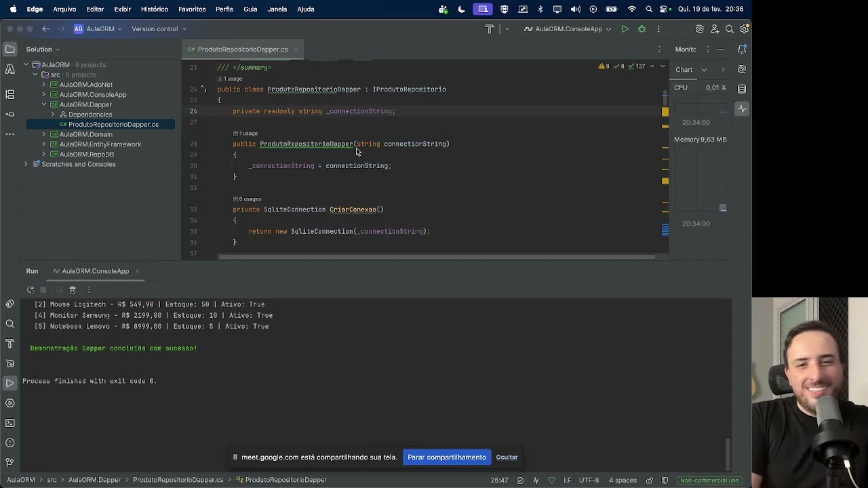Viewport: 868px width, 488px height.
Task: Expand Scratches and Consoles node
Action: click(26, 164)
